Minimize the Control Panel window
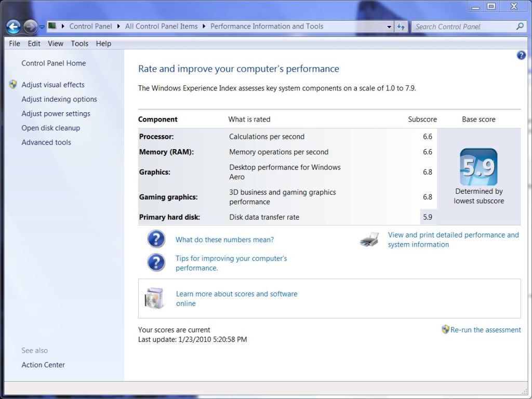532x399 pixels. pos(476,6)
